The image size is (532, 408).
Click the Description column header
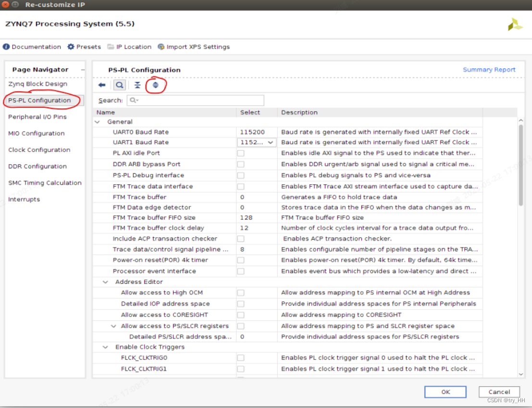click(380, 113)
